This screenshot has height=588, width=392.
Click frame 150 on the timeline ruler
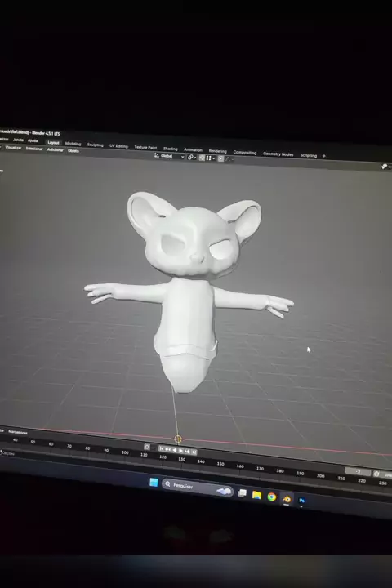(x=220, y=464)
